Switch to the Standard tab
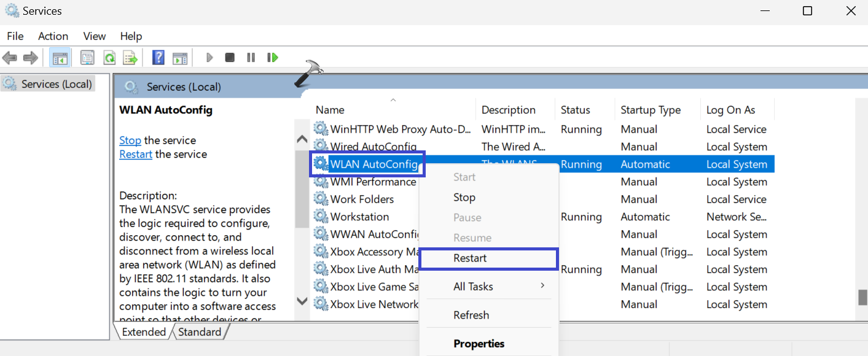Viewport: 868px width, 356px height. (200, 332)
